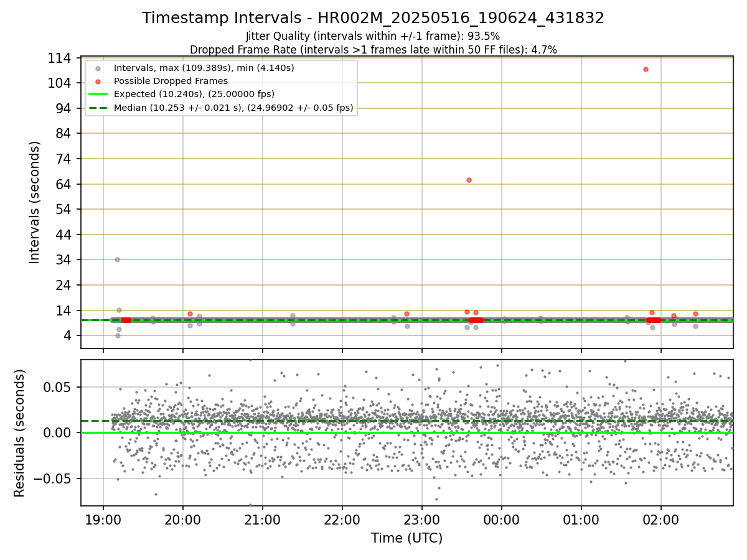Select the 'Dropped Frame Rate' 4.7% subtitle line
The width and height of the screenshot is (747, 560).
[x=373, y=49]
